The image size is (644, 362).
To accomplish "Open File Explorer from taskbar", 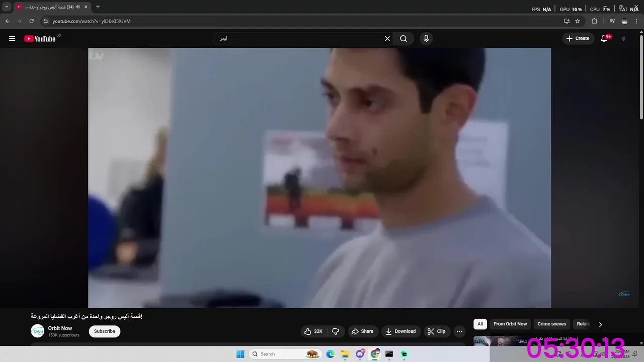I will [345, 354].
